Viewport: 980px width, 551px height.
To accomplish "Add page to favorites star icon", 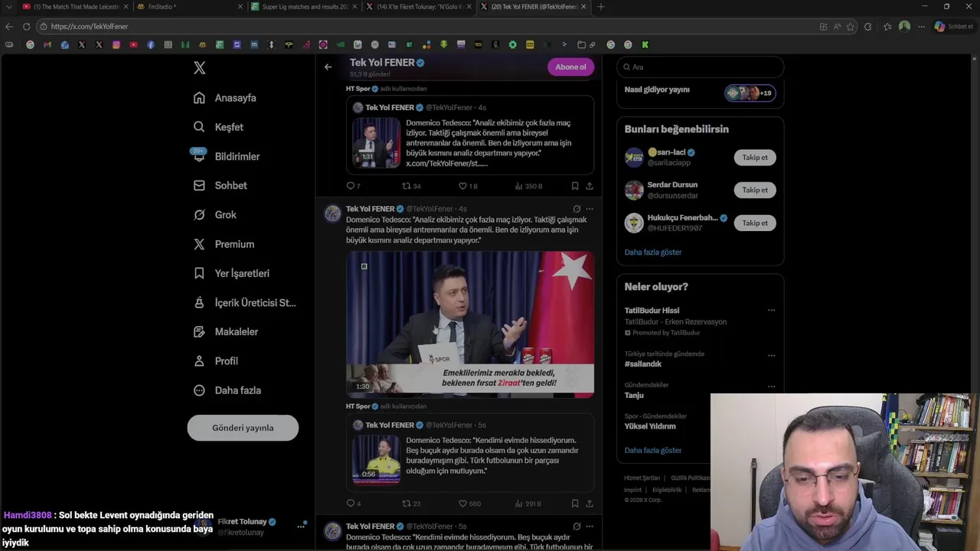I will [x=851, y=26].
